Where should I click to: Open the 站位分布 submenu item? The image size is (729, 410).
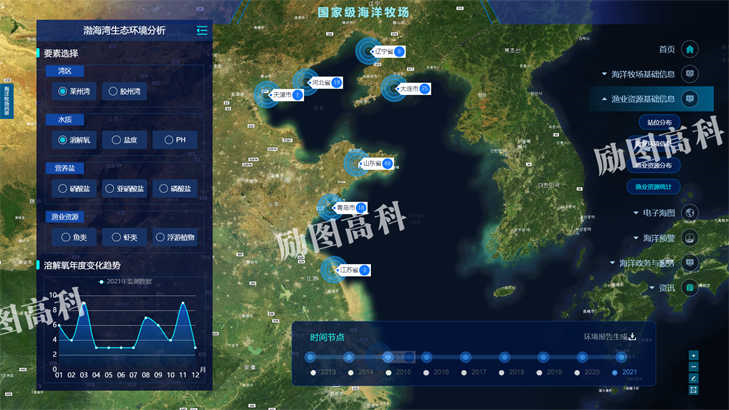click(656, 121)
